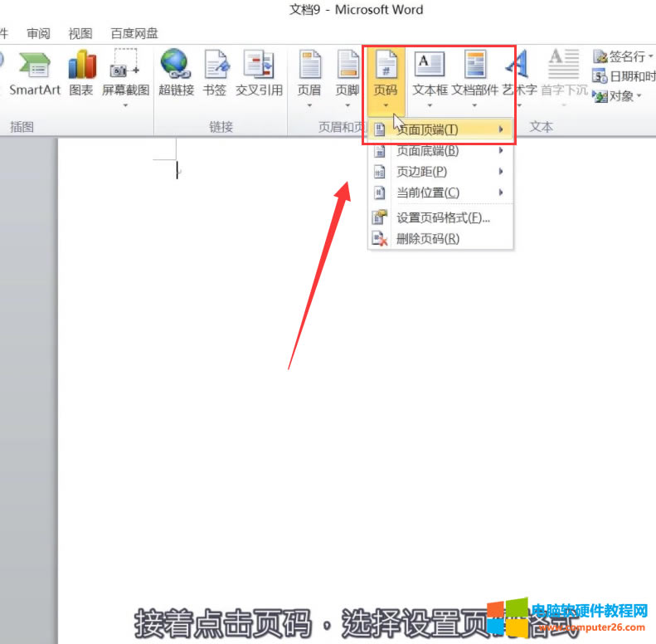The width and height of the screenshot is (656, 644).
Task: Choose 页边距(P) from the menu
Action: coord(440,171)
